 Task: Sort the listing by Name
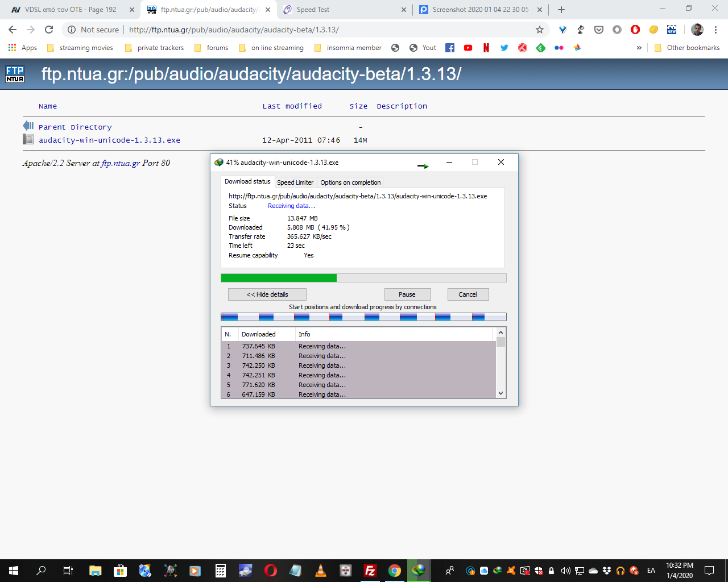(x=48, y=106)
